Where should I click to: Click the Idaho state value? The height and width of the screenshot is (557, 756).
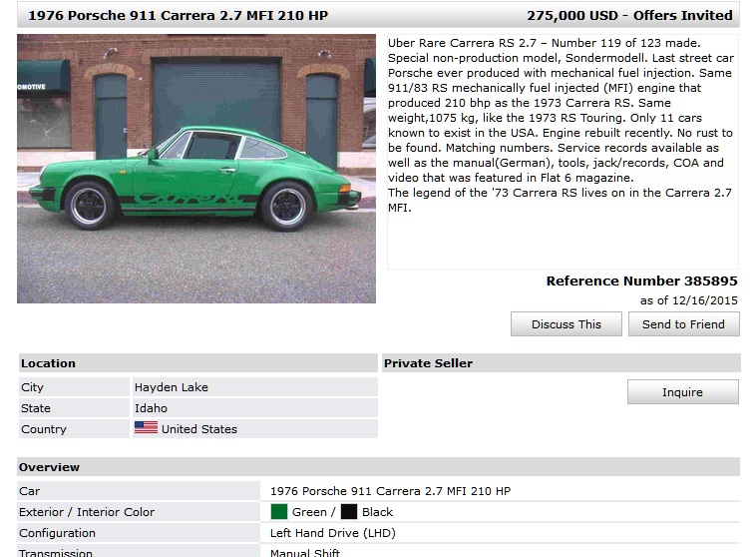(151, 408)
